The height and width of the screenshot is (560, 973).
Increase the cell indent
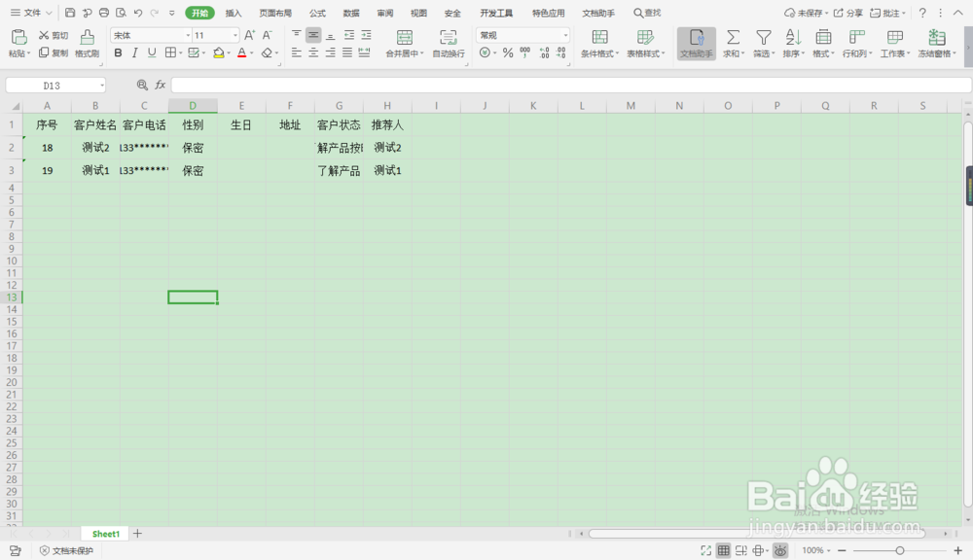click(366, 35)
